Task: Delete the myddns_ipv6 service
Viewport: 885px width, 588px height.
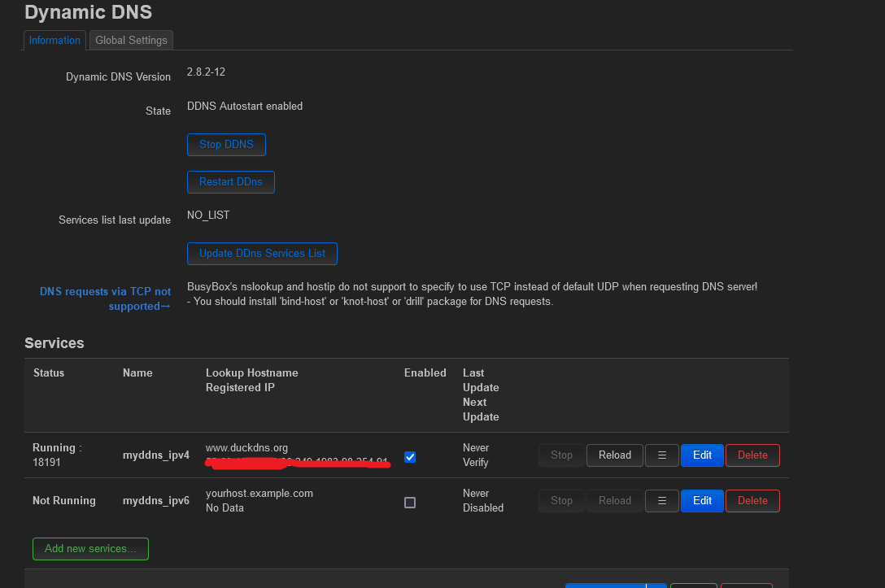Action: (x=752, y=500)
